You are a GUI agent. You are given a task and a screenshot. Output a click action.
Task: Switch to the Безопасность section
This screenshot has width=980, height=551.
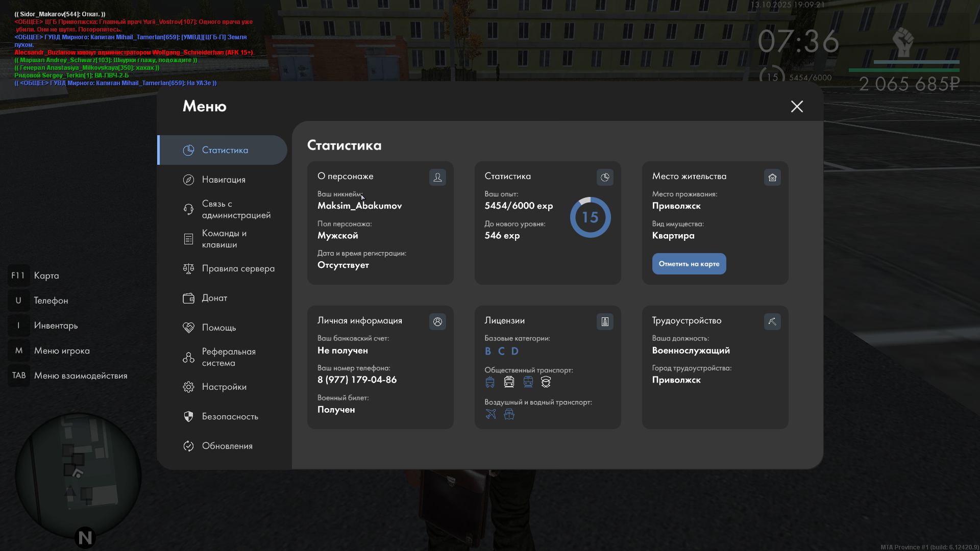tap(230, 416)
